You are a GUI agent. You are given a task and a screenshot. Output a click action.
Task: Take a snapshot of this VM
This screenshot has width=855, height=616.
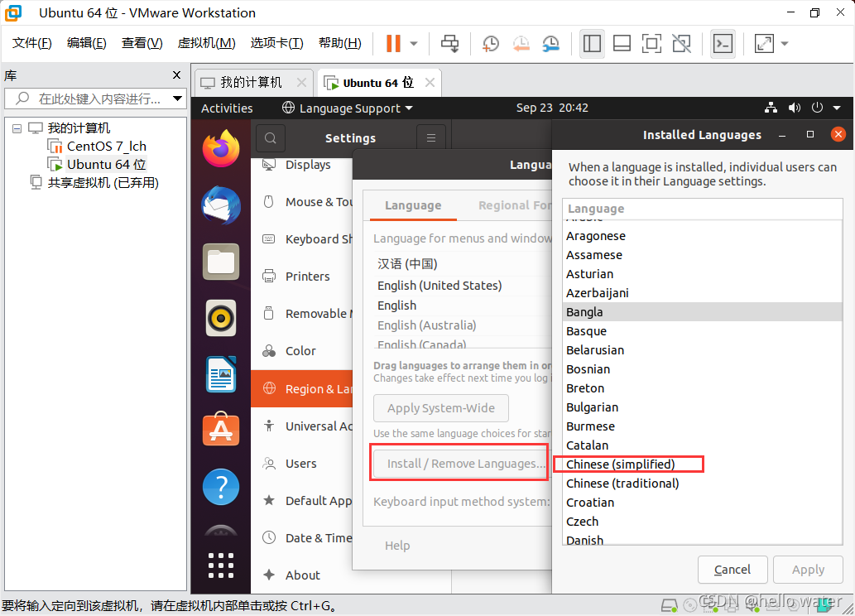pos(490,44)
